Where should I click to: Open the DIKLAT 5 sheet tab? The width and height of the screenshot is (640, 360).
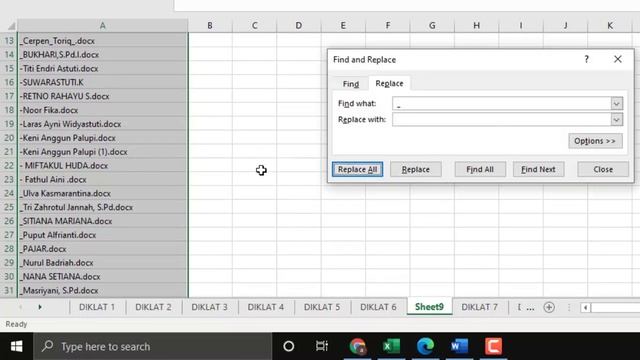click(x=322, y=307)
